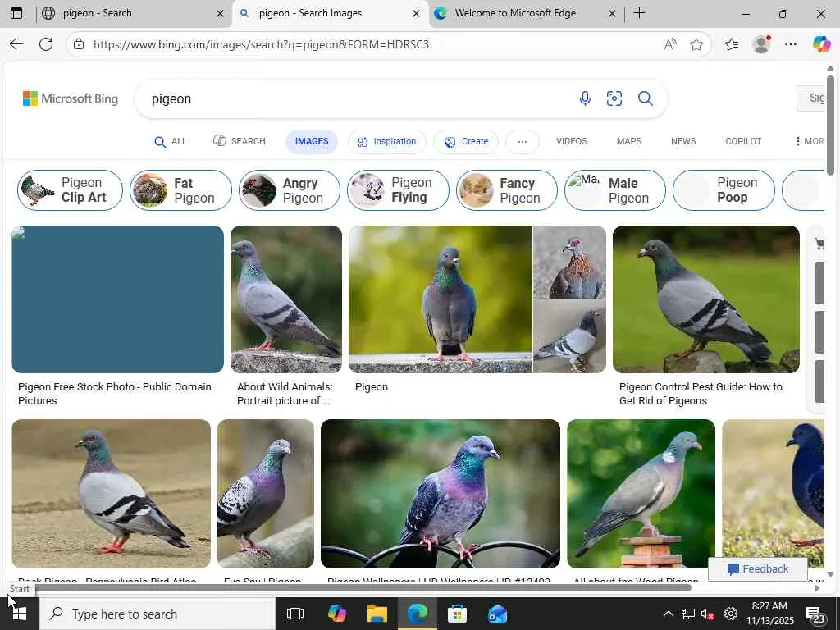The image size is (840, 630).
Task: Click the magnifier search button
Action: click(x=645, y=98)
